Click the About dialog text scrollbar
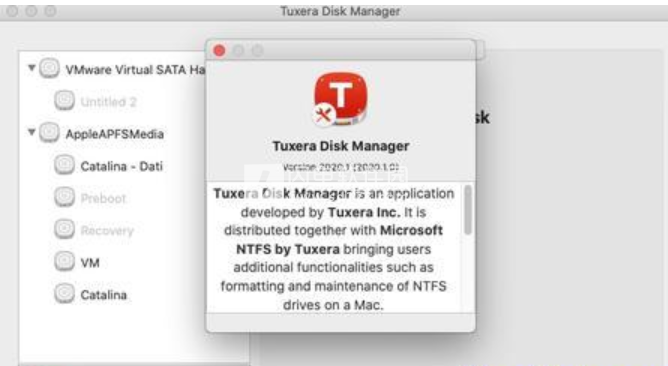Image resolution: width=668 pixels, height=366 pixels. [x=468, y=210]
